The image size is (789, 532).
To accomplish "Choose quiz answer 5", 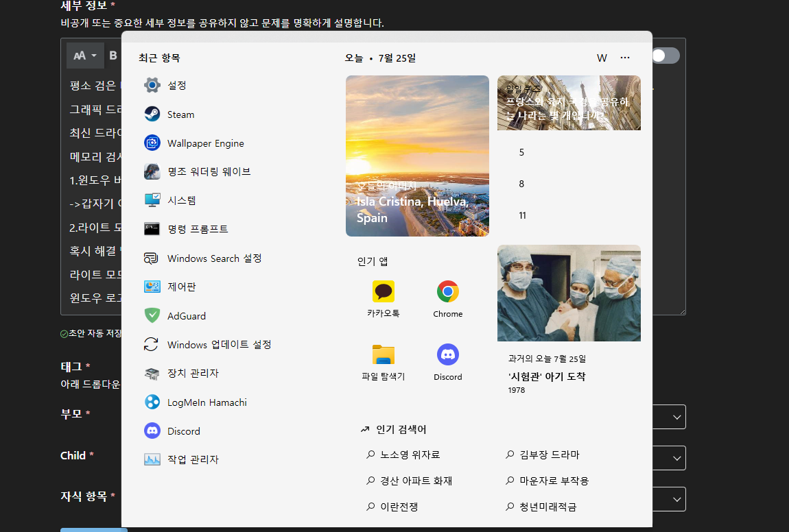I will (521, 152).
